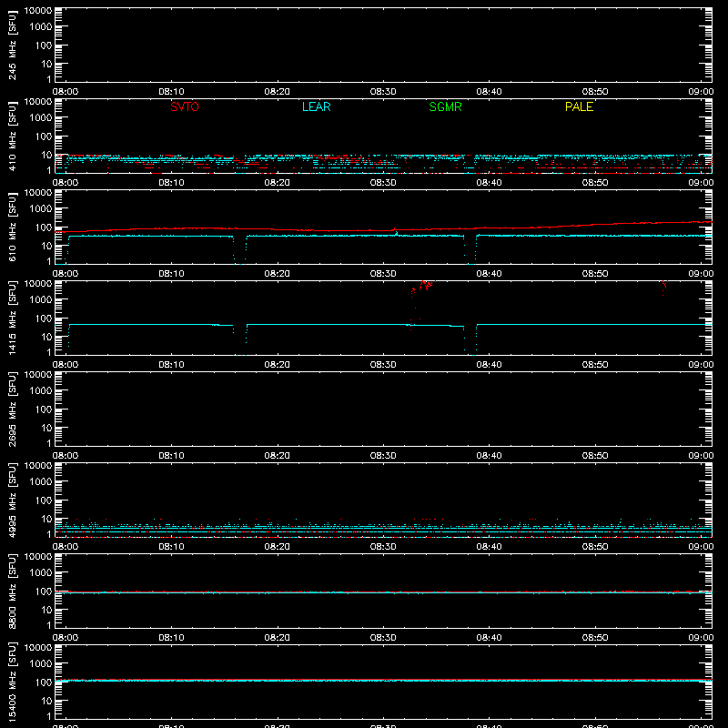Click the 10000 y-tick on 245 MHz panel
Image resolution: width=728 pixels, height=728 pixels.
[x=38, y=11]
